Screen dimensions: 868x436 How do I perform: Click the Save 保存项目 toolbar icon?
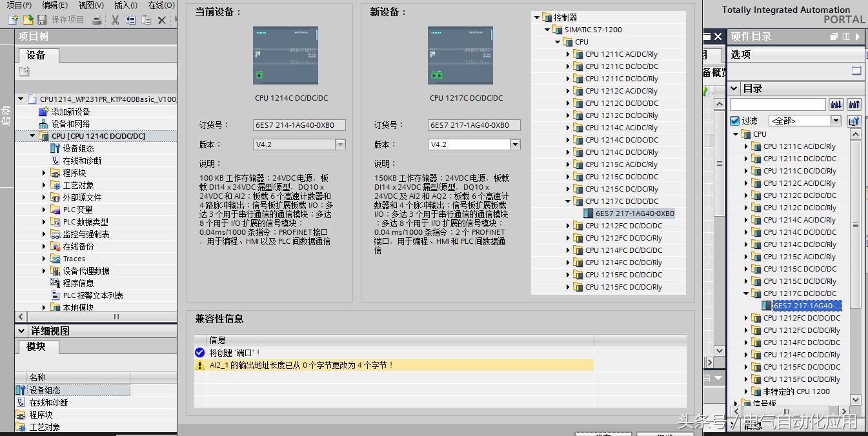41,19
